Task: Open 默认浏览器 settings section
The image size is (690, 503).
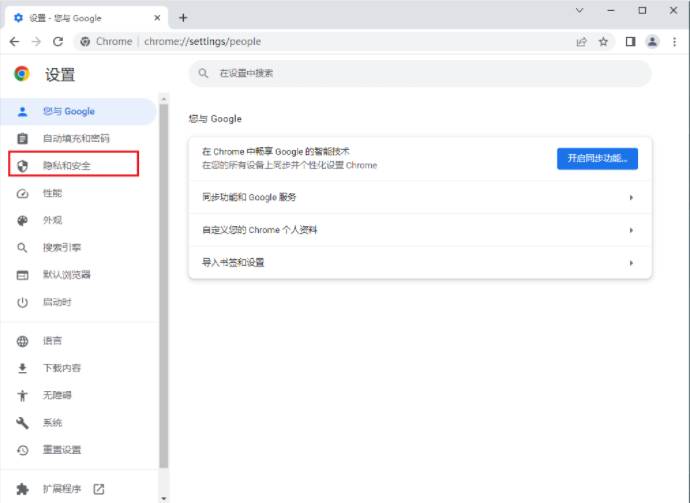Action: 78,275
